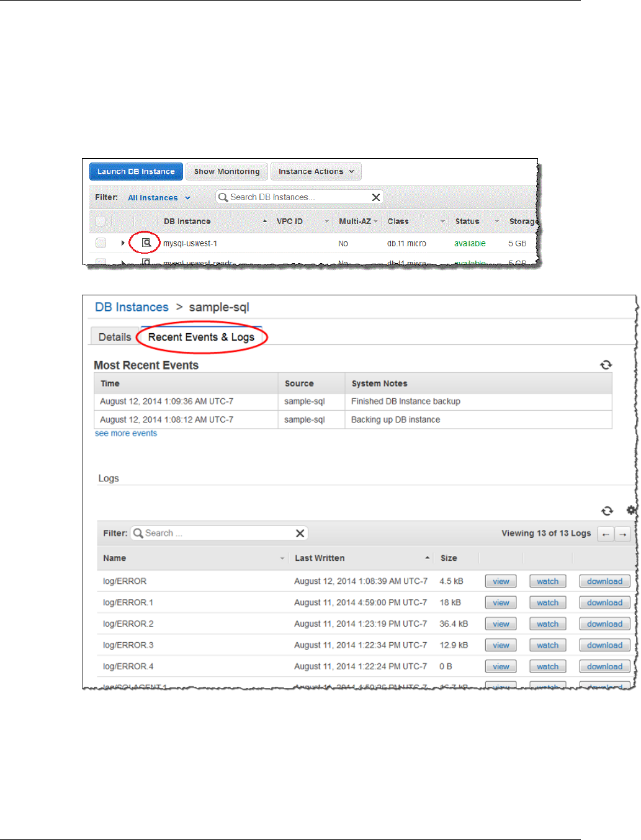Refresh the Most Recent Events list
The height and width of the screenshot is (840, 641).
click(x=606, y=365)
